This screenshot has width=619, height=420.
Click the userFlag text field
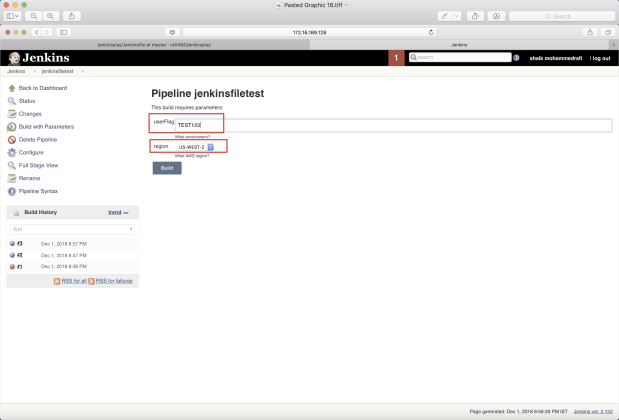393,125
